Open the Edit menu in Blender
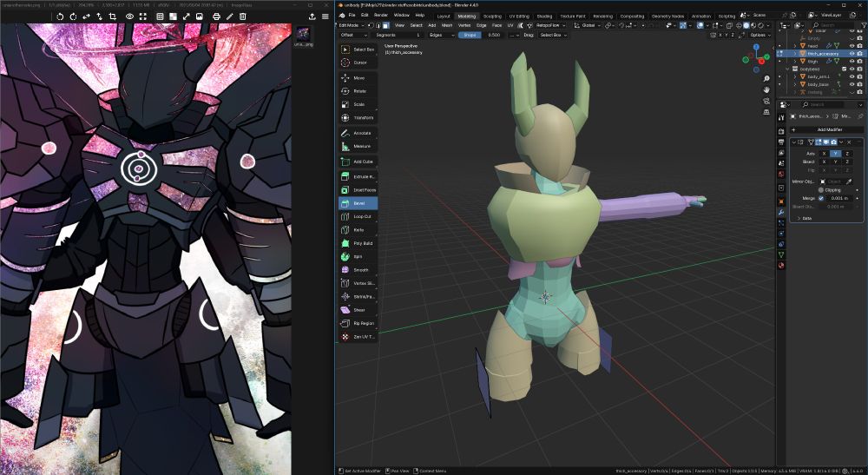Screen dimensions: 868x475 [365, 15]
